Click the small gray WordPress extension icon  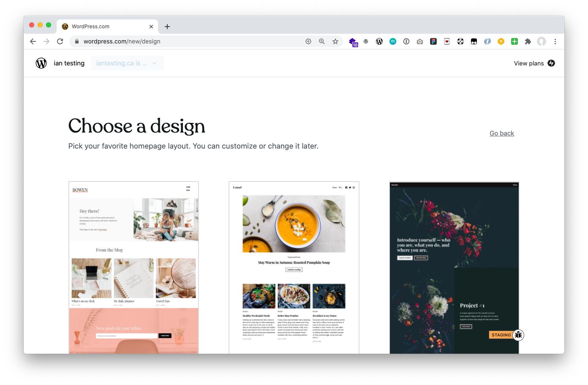pyautogui.click(x=366, y=41)
